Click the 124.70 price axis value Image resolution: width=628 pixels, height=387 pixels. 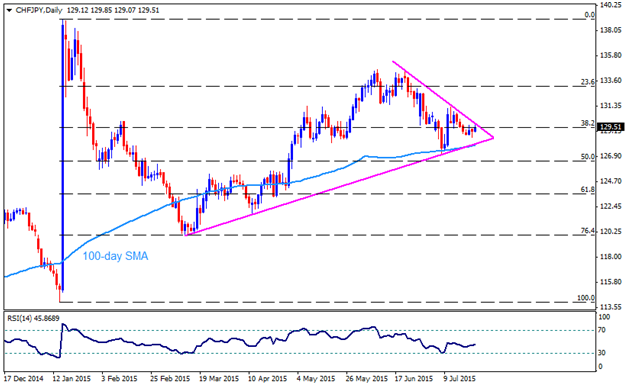click(x=611, y=181)
